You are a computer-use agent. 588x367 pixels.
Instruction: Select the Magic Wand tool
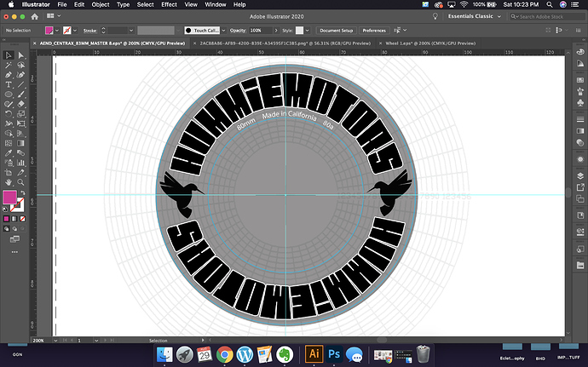pyautogui.click(x=9, y=66)
